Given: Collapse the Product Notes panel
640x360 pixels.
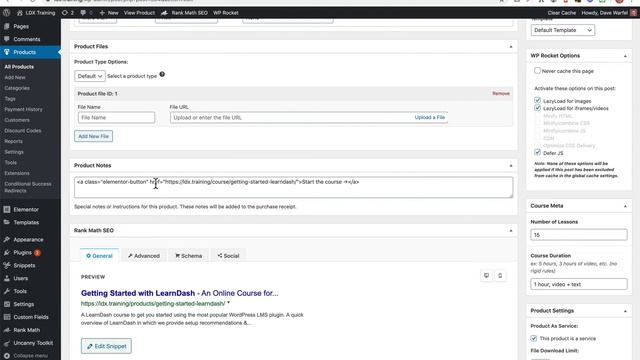Looking at the screenshot, I should click(x=511, y=165).
